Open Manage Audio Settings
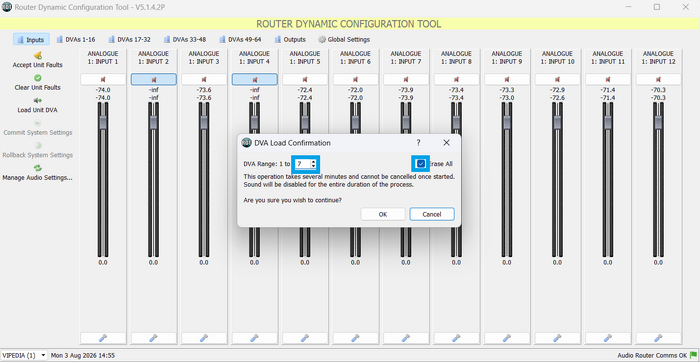Image resolution: width=700 pixels, height=362 pixels. (38, 172)
